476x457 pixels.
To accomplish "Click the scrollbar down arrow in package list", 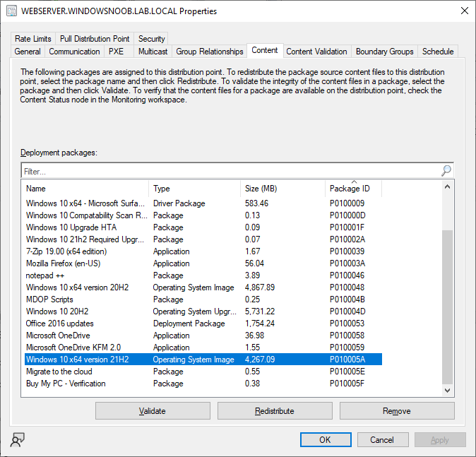I will click(x=447, y=391).
